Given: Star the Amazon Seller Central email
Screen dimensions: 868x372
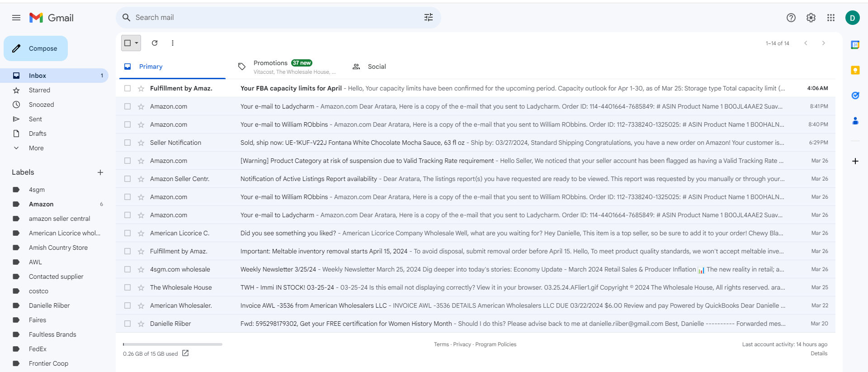Looking at the screenshot, I should click(141, 179).
